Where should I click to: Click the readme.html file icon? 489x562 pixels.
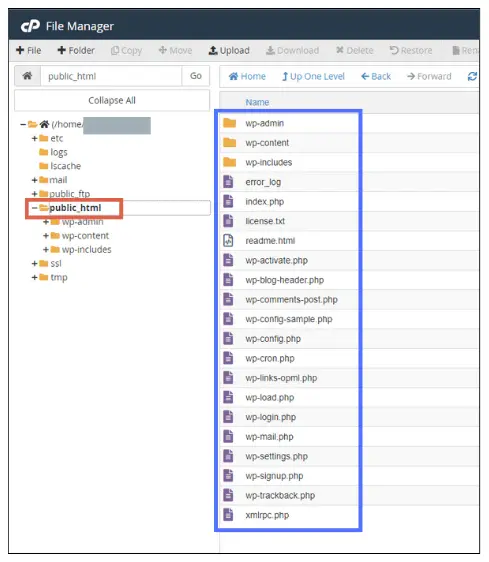point(228,240)
